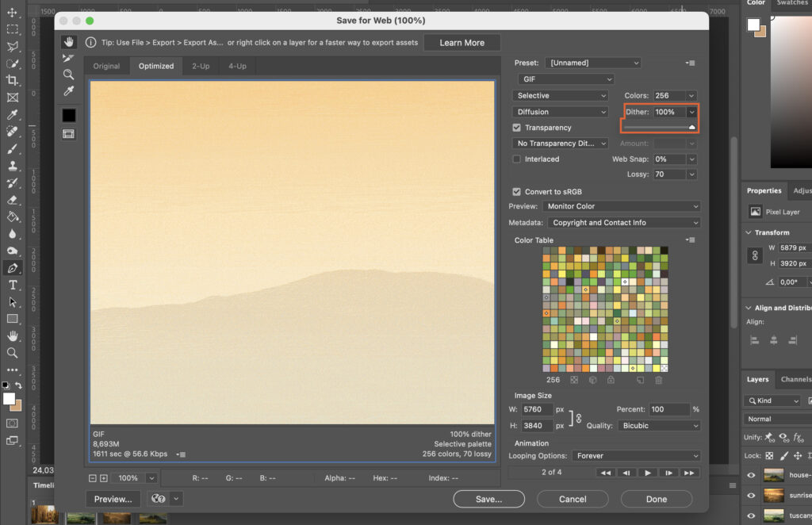812x525 pixels.
Task: Choose the Eyedropper tool in the dialog
Action: [68, 91]
